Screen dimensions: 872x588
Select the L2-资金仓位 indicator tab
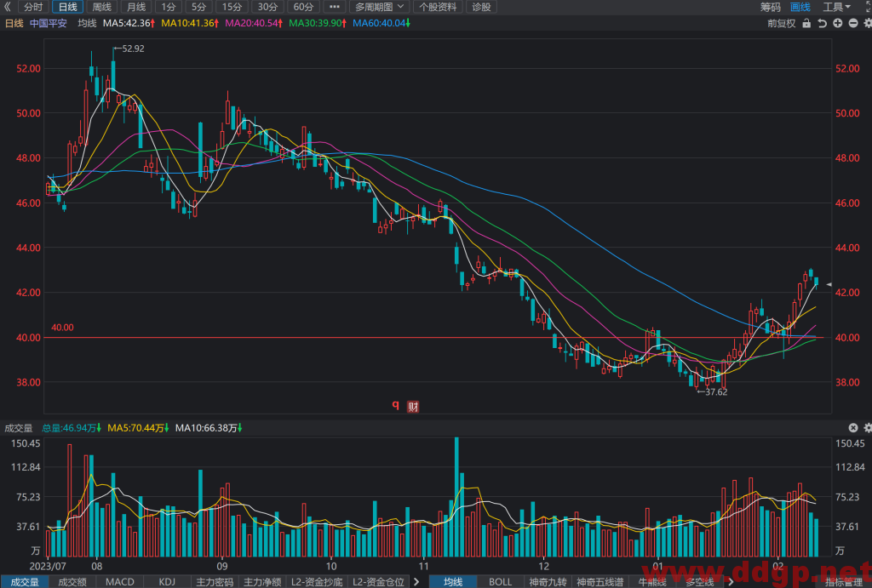(378, 581)
